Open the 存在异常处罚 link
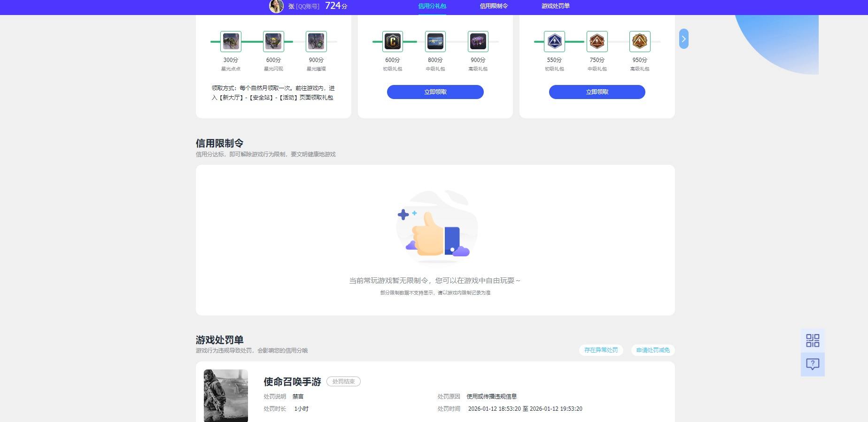The width and height of the screenshot is (868, 422). tap(601, 350)
